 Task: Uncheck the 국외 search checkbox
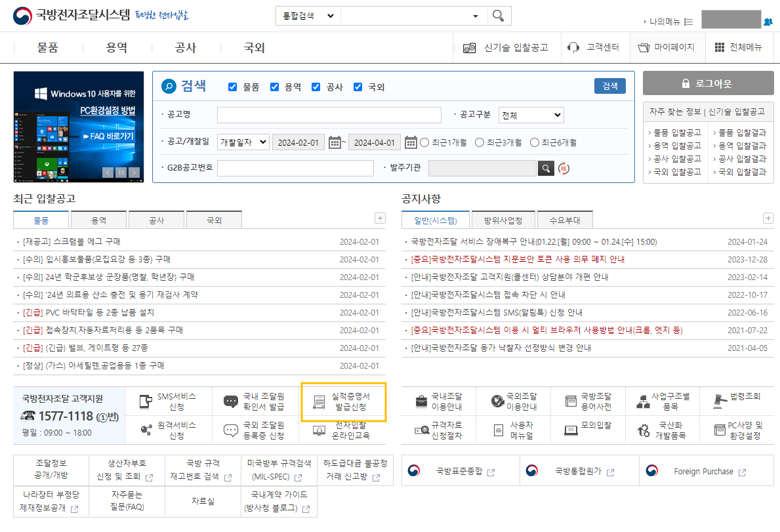point(358,87)
